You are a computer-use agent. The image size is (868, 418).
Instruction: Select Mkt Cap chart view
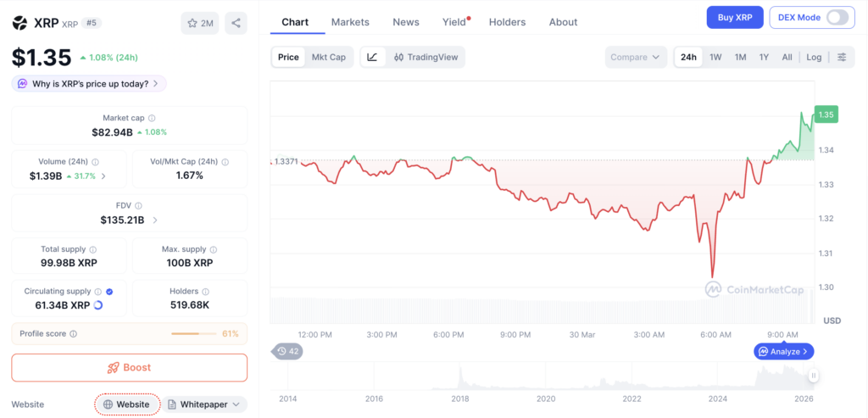point(328,57)
